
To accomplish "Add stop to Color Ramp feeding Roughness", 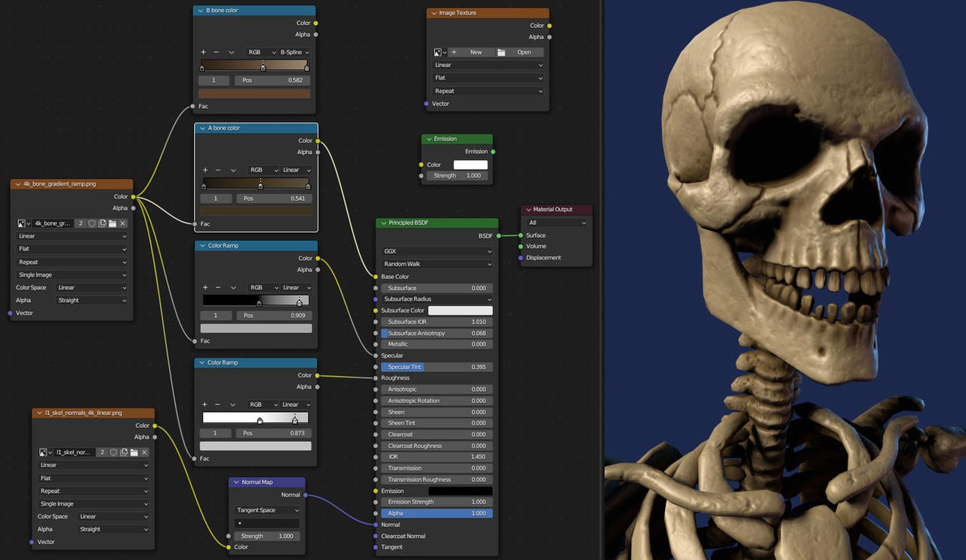I will (x=205, y=405).
